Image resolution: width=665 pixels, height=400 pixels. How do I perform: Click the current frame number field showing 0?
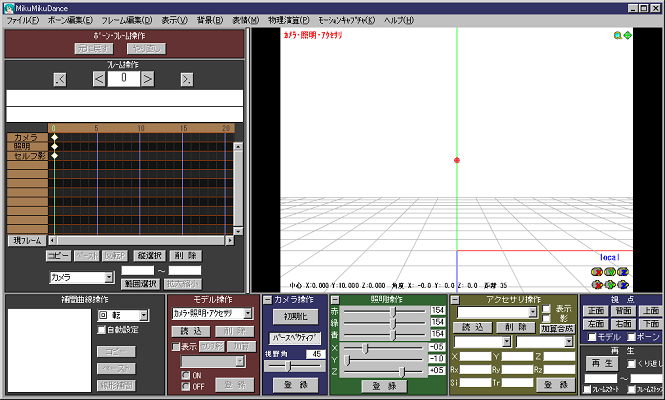click(x=123, y=79)
